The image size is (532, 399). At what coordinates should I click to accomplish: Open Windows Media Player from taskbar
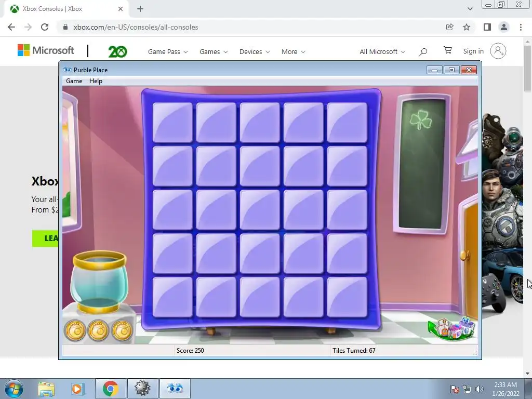point(78,389)
